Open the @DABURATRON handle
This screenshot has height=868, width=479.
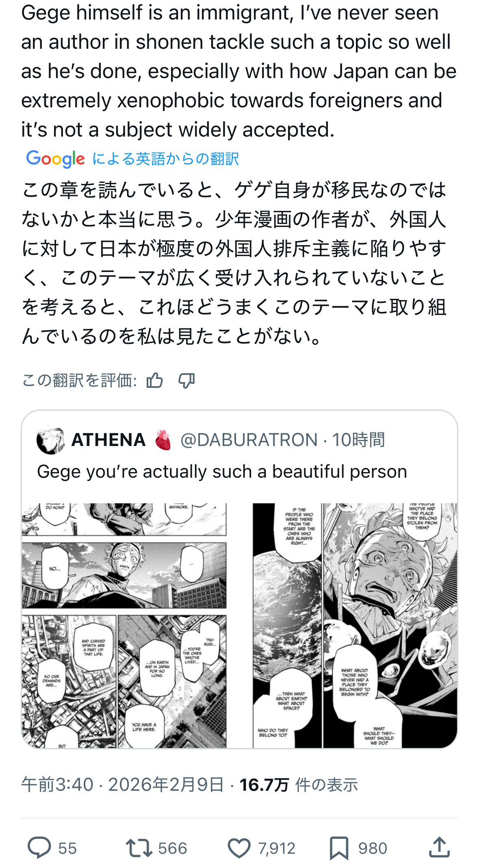(x=249, y=440)
